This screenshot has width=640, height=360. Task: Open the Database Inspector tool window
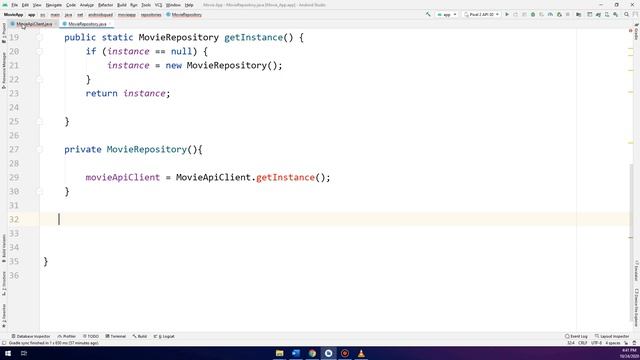[x=31, y=336]
